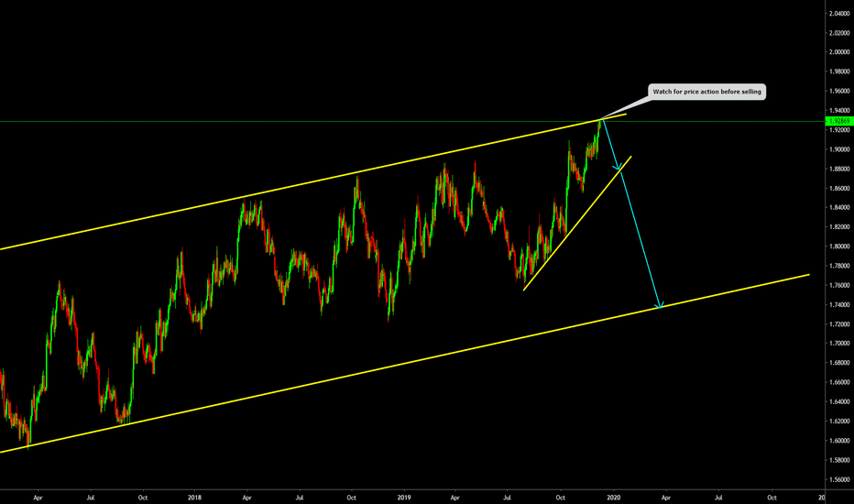This screenshot has width=854, height=504.
Task: Click the 'Watch for price action' callout
Action: tap(706, 92)
